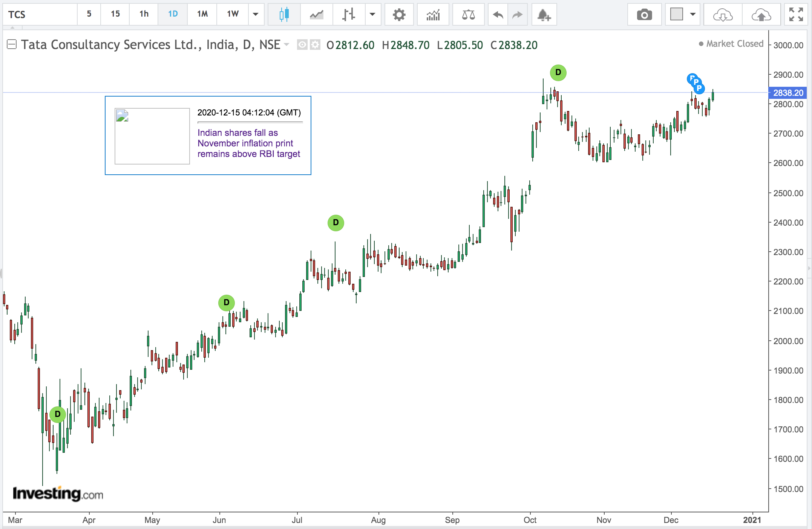
Task: Select the bars chart style icon
Action: point(349,15)
